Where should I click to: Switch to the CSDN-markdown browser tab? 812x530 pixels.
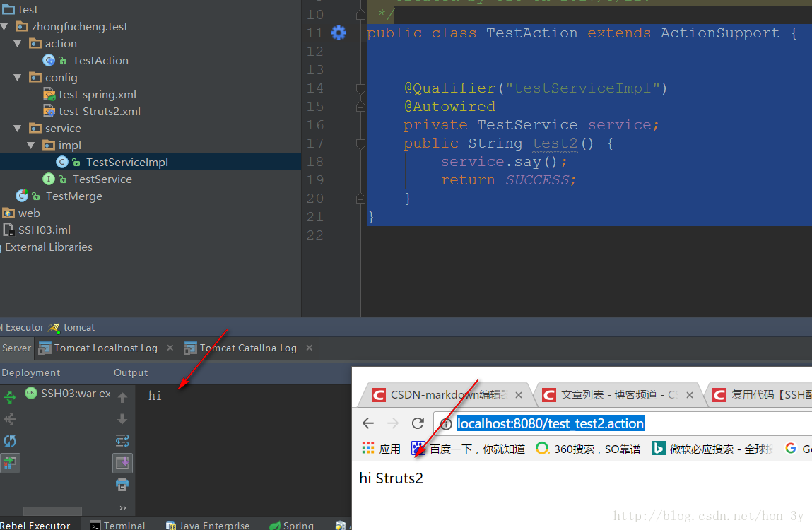click(x=444, y=395)
